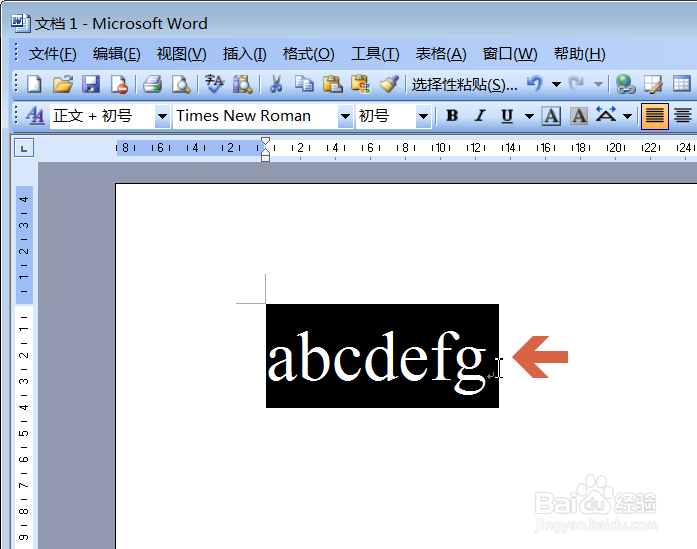Open the Undo history dropdown arrow
The width and height of the screenshot is (697, 549).
pos(556,84)
